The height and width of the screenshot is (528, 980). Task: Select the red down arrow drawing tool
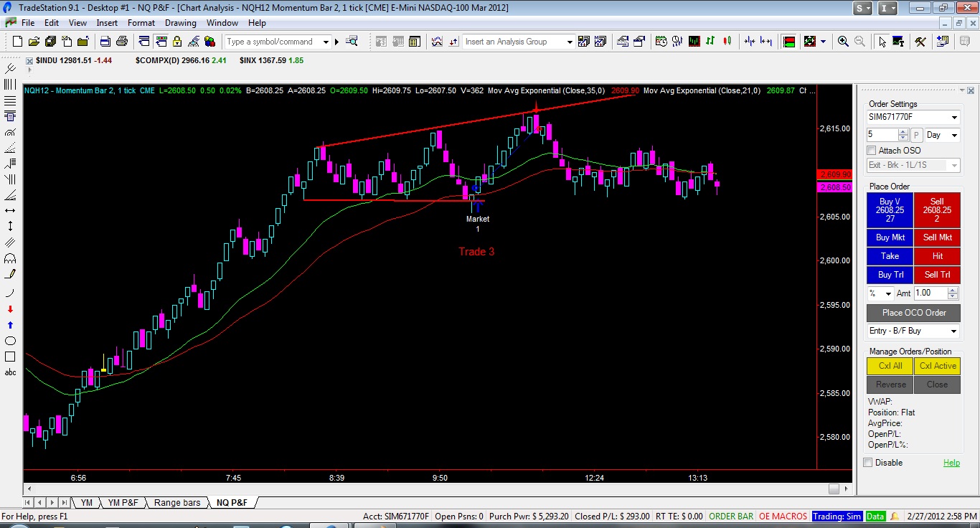pos(10,308)
